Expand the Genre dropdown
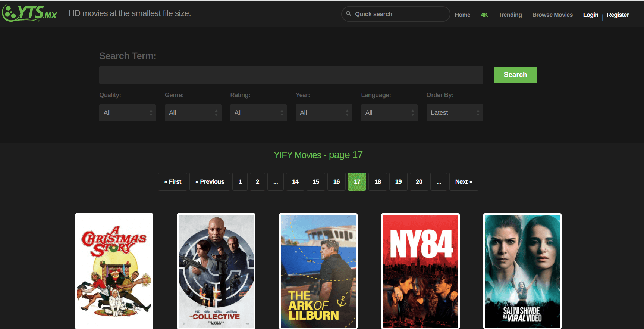The height and width of the screenshot is (329, 644). click(x=193, y=113)
